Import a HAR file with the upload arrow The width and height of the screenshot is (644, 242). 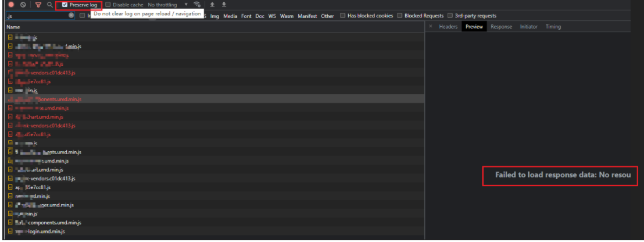[212, 5]
